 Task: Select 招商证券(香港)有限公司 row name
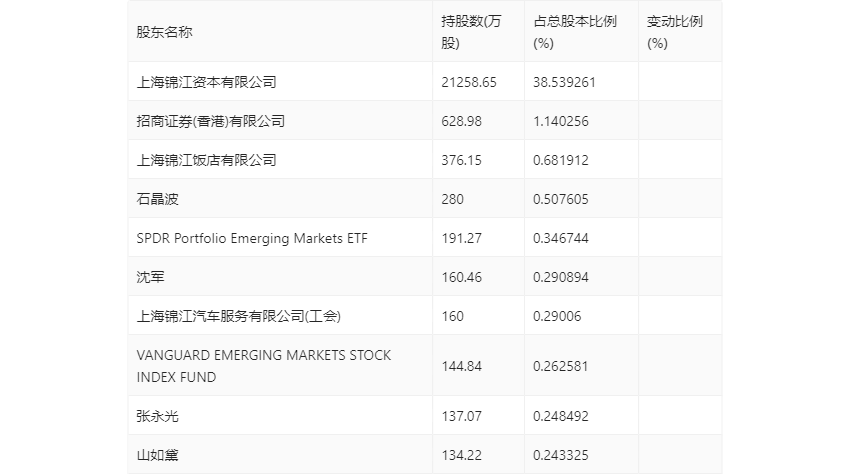tap(210, 121)
